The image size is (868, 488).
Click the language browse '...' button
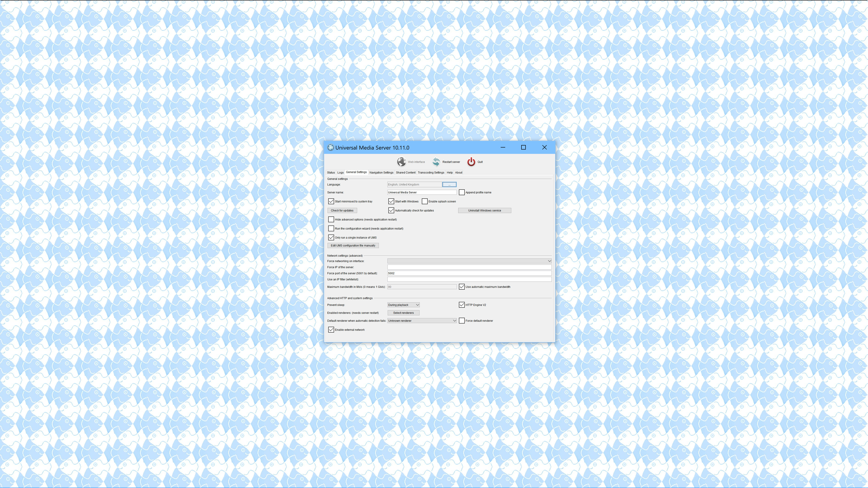tap(449, 185)
